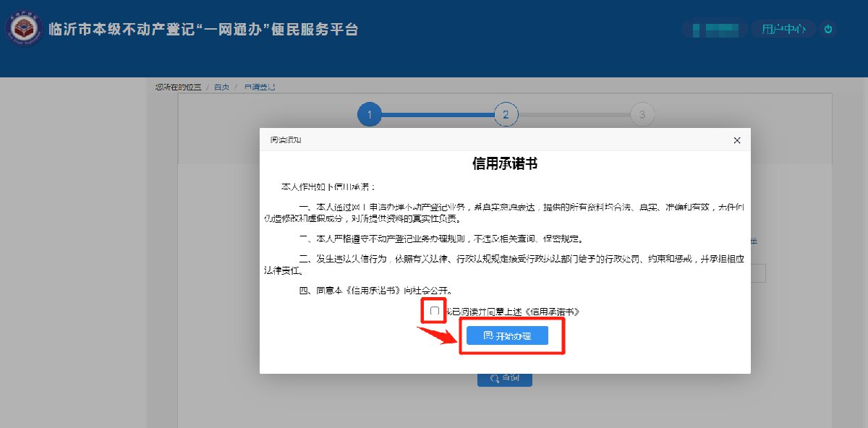Select step 1 circle in progress bar
868x428 pixels.
tap(370, 114)
